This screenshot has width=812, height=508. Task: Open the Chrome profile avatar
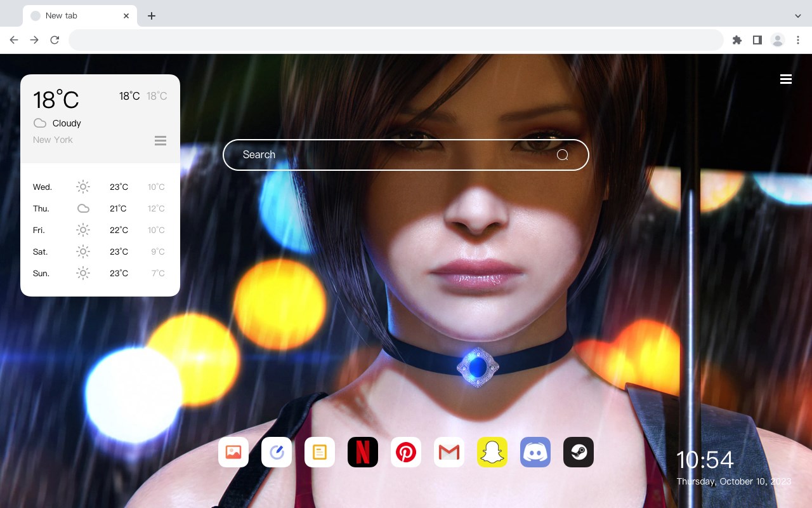tap(778, 40)
